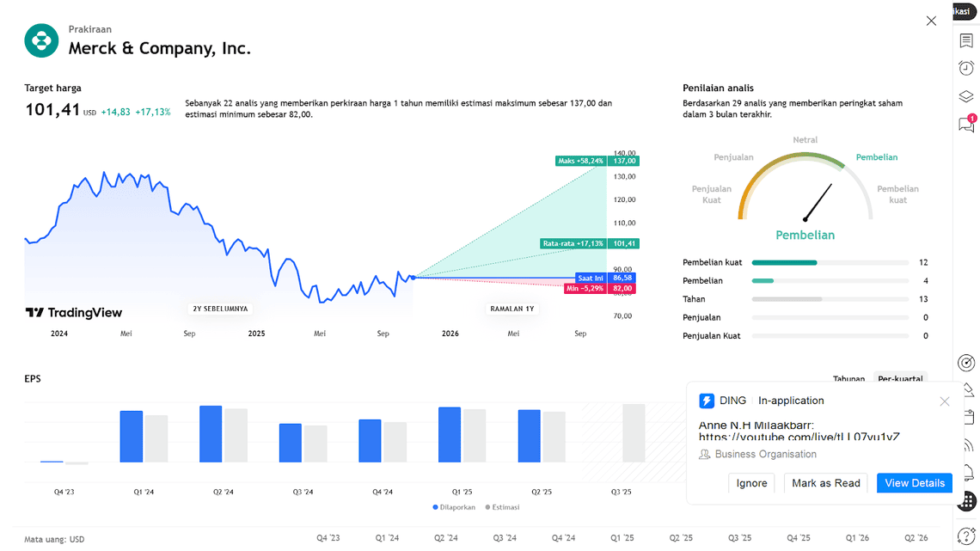Viewport: 980px width, 551px height.
Task: Click the Pembelian kuat rating bar
Action: [x=830, y=262]
